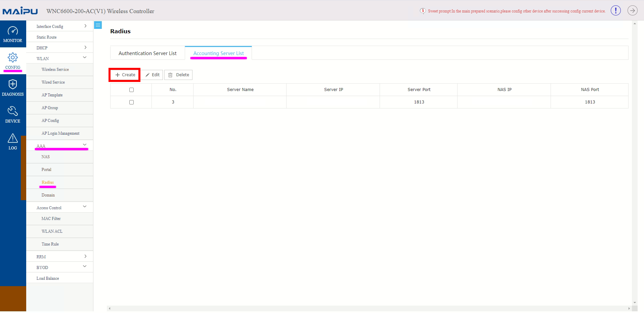Screen dimensions: 644x313
Task: Click the NAS Port value 1813
Action: pyautogui.click(x=590, y=102)
